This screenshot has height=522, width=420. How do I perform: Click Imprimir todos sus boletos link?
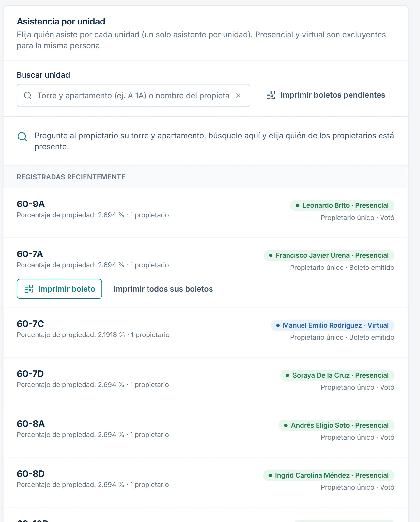click(163, 289)
